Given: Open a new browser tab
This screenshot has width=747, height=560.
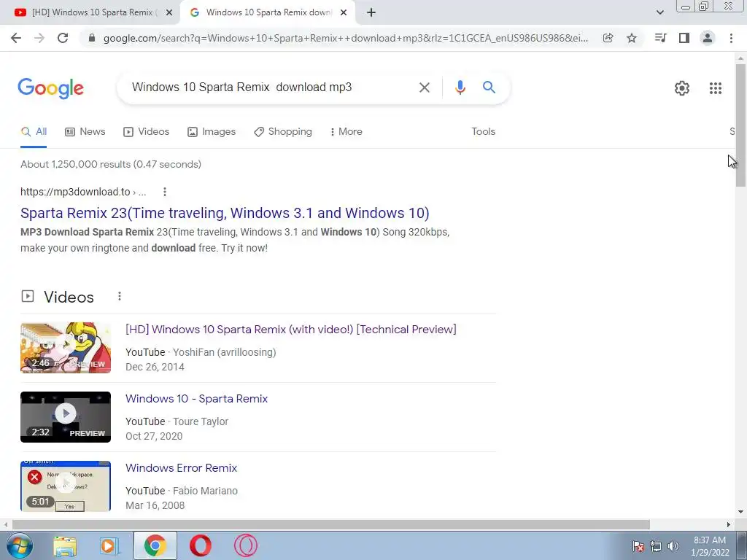Looking at the screenshot, I should [x=371, y=12].
